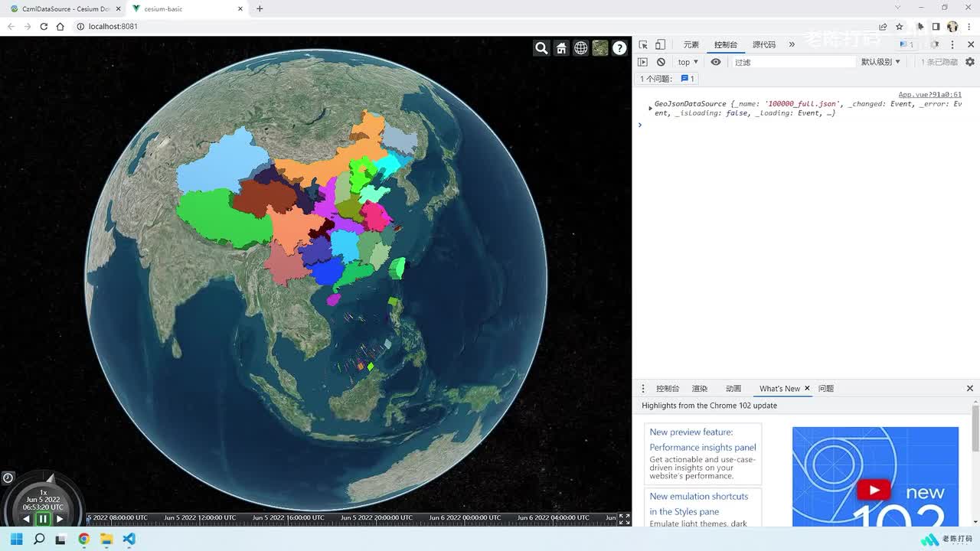Viewport: 980px width, 551px height.
Task: Open the DevTools issues counter badge
Action: (x=906, y=44)
